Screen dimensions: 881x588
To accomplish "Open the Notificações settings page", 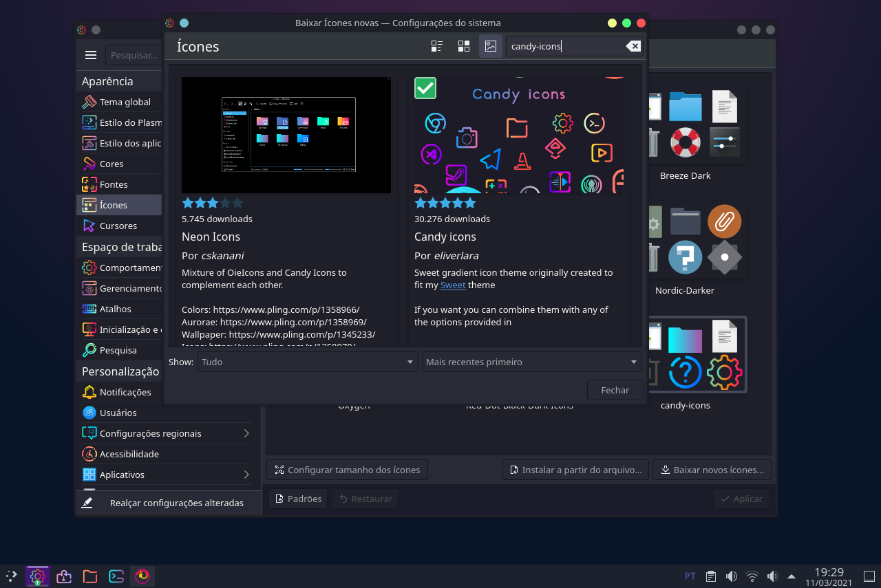I will click(x=125, y=392).
